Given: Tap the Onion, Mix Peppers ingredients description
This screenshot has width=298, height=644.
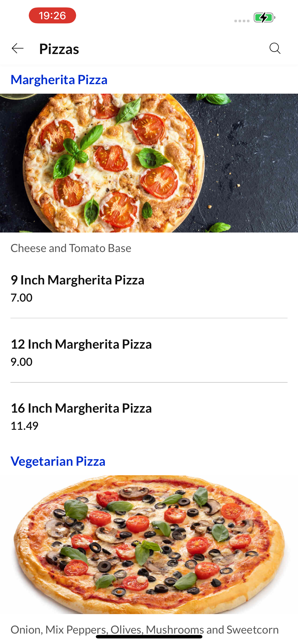Looking at the screenshot, I should click(145, 629).
